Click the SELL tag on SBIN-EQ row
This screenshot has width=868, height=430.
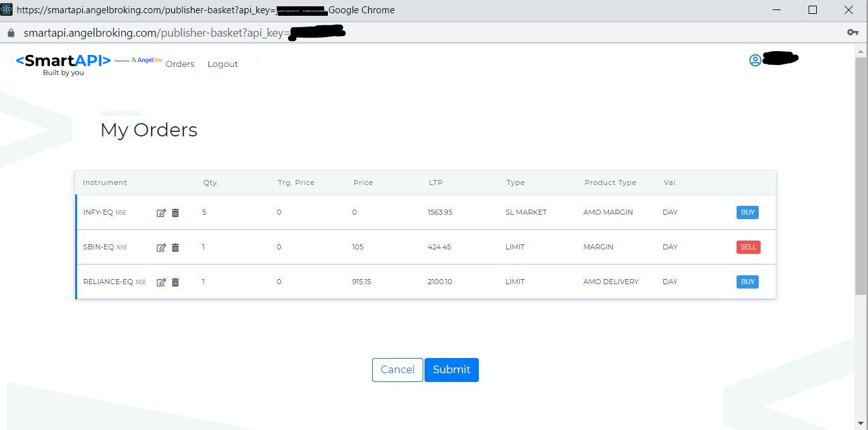click(748, 248)
